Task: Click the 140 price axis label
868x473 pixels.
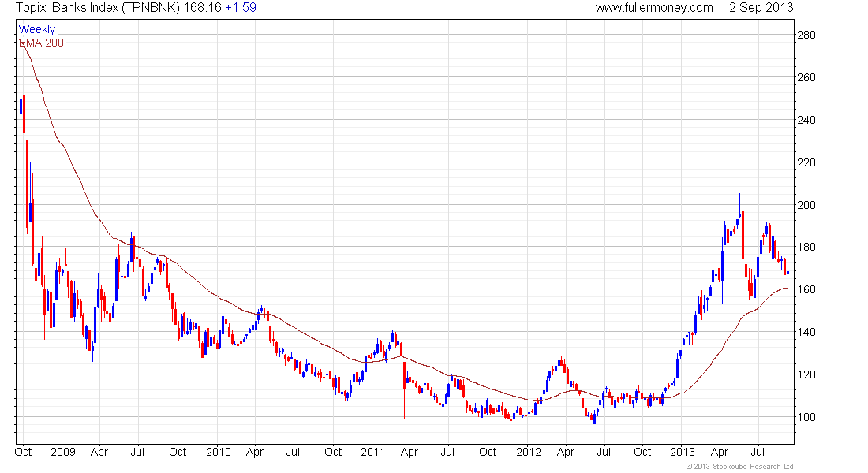Action: (x=806, y=333)
